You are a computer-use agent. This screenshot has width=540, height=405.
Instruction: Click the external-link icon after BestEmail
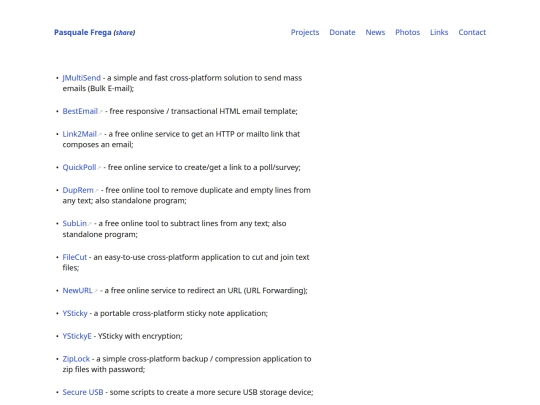tap(101, 112)
